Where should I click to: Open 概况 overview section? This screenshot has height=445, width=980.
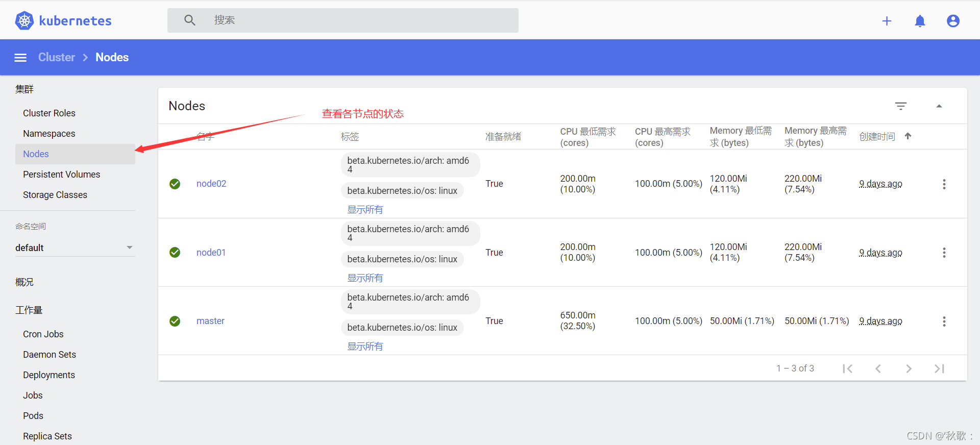click(24, 282)
